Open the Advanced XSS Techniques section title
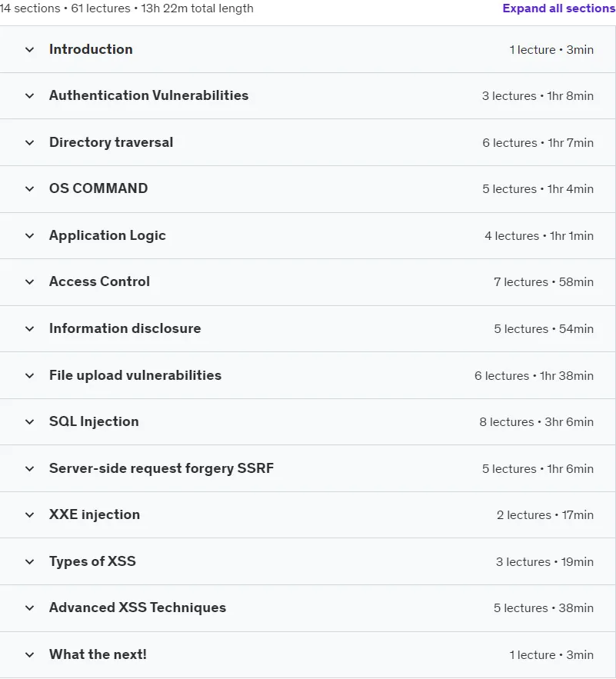The width and height of the screenshot is (616, 679). 138,607
